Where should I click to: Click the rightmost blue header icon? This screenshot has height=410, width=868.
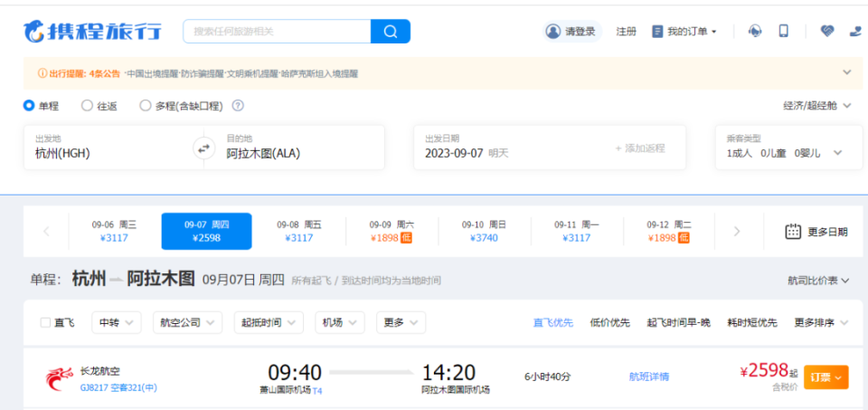click(856, 32)
